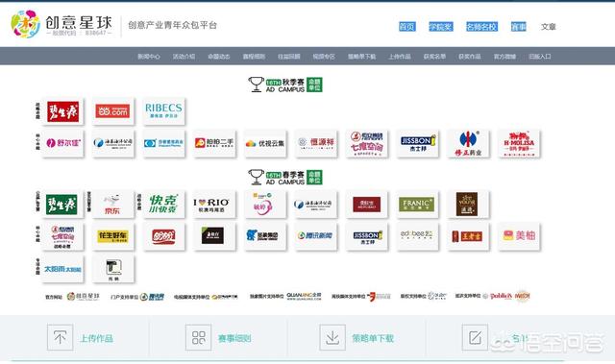Image resolution: width=615 pixels, height=364 pixels.
Task: Select the RIBECS sponsor logo
Action: point(163,111)
